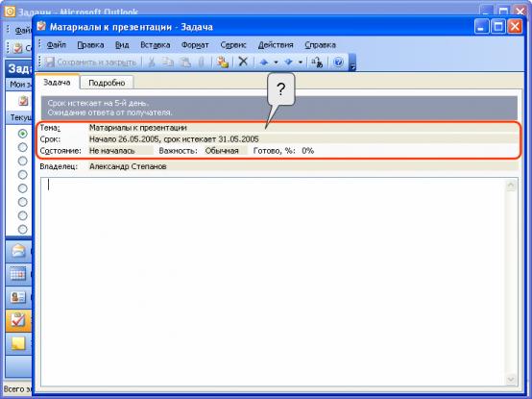Viewport: 532px width, 399px height.
Task: Click the Владелец label
Action: 59,166
